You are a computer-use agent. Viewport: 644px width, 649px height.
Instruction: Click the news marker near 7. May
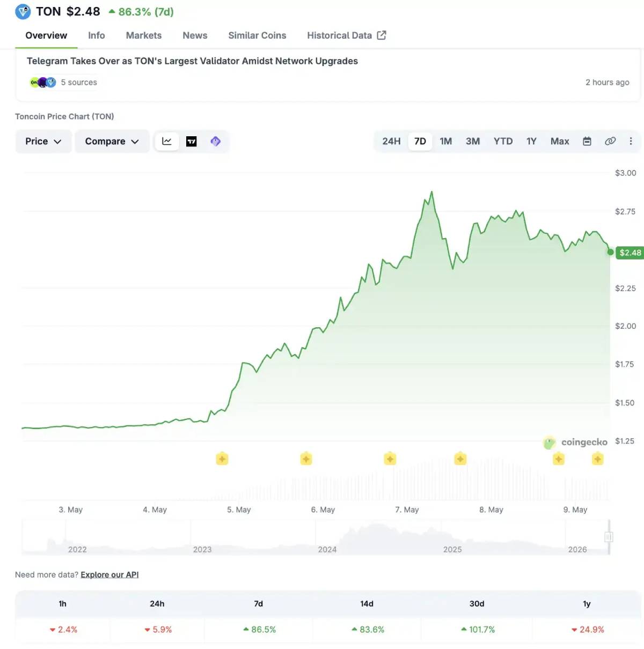[x=390, y=459]
